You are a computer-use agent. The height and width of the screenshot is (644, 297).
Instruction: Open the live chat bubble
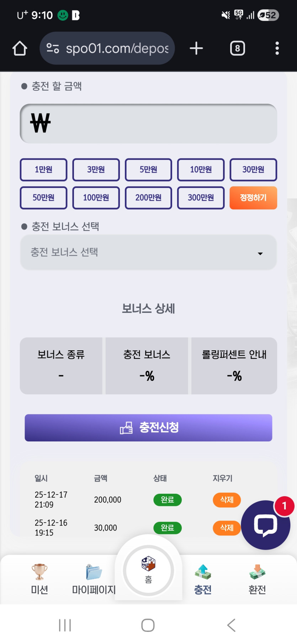click(x=265, y=525)
